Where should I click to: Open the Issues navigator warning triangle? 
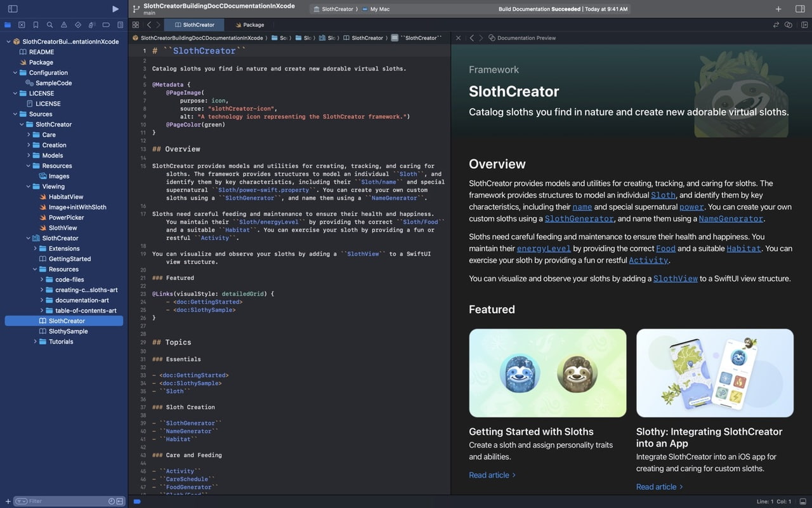click(64, 25)
